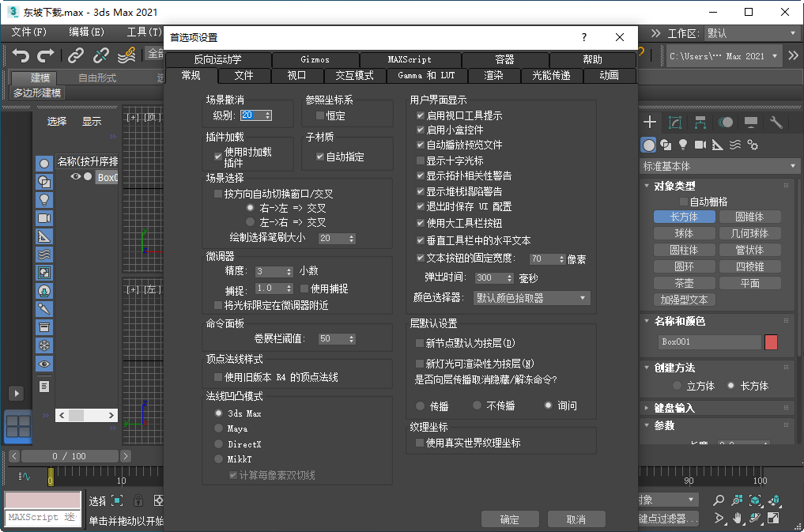
Task: Click the Box001 color swatch
Action: point(769,341)
